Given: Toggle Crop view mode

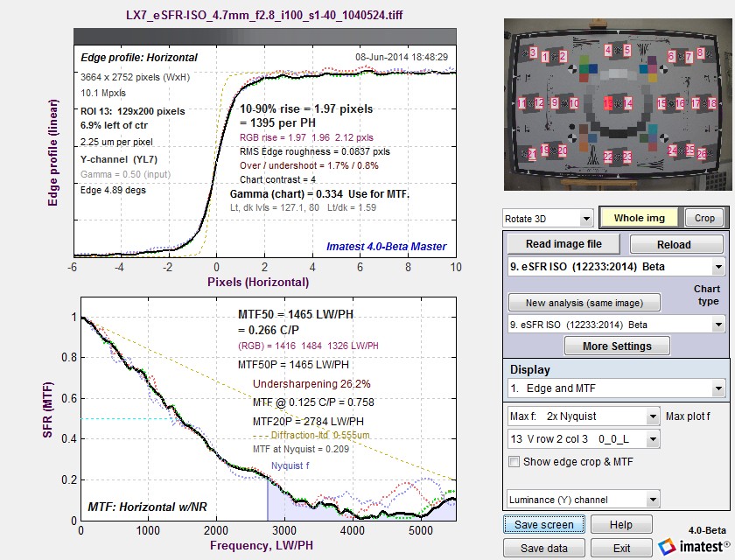Looking at the screenshot, I should (x=704, y=218).
